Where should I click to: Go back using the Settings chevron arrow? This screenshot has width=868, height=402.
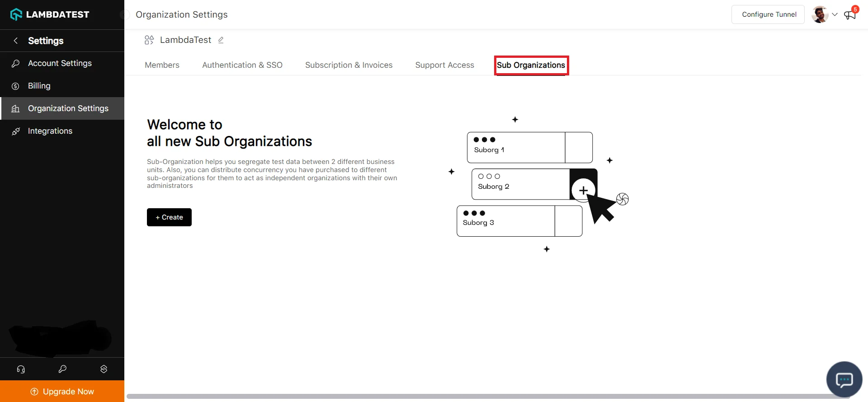tap(16, 41)
